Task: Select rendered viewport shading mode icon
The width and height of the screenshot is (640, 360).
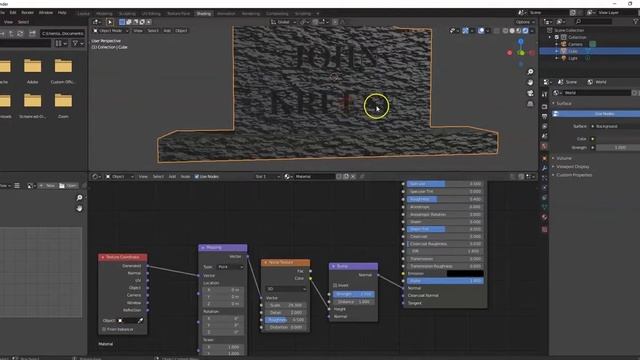Action: [x=525, y=31]
